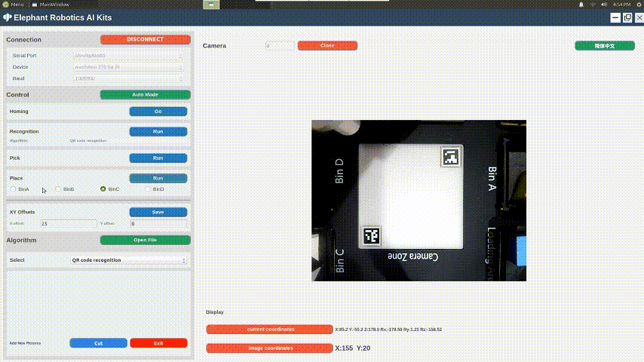
Task: Click the image coordinates button
Action: [269, 348]
